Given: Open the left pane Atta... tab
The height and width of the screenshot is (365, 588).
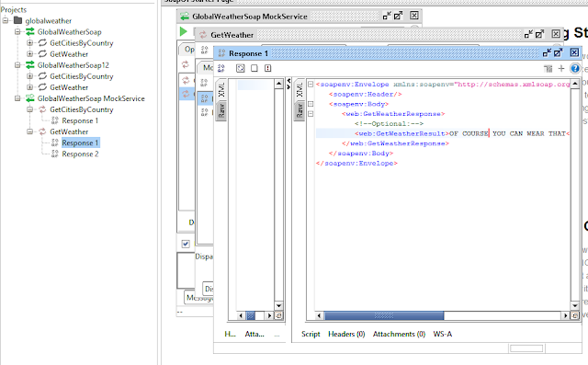Looking at the screenshot, I should [x=254, y=334].
